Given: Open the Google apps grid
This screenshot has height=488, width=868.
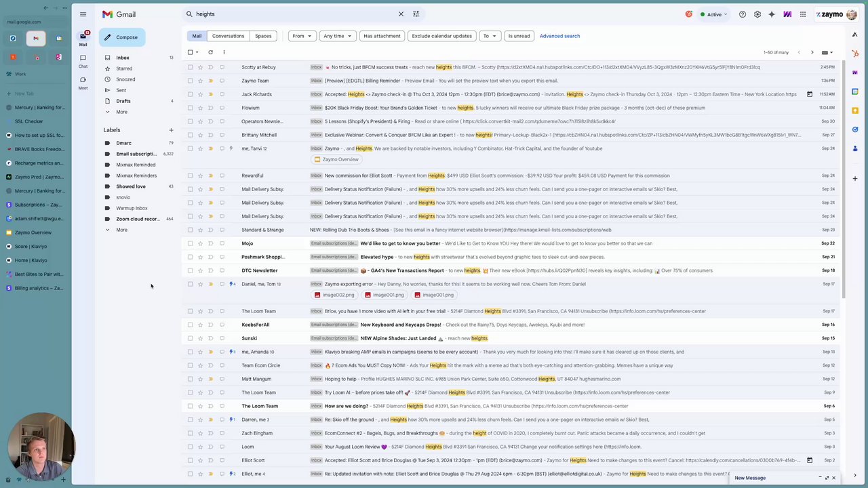Looking at the screenshot, I should pyautogui.click(x=803, y=14).
